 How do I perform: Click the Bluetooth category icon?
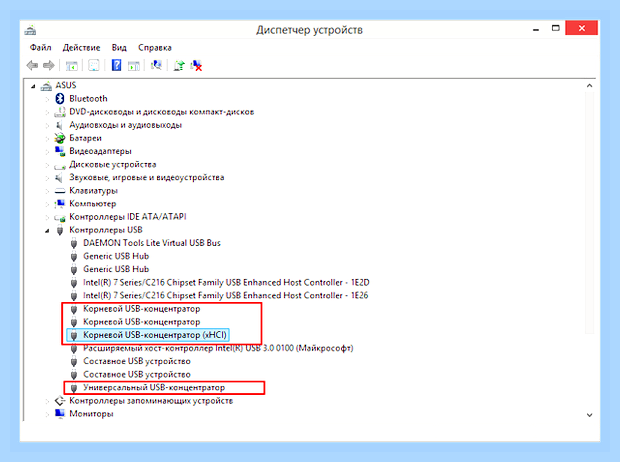point(60,98)
